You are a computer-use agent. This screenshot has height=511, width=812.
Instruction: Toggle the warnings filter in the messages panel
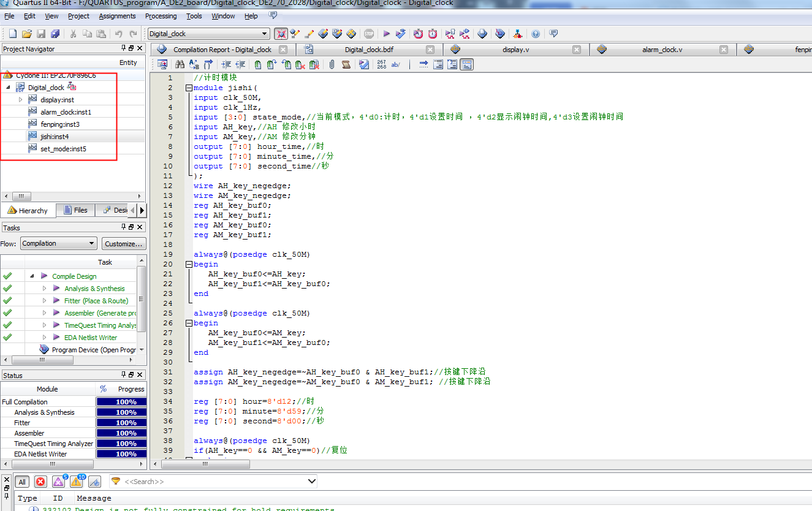click(x=75, y=482)
